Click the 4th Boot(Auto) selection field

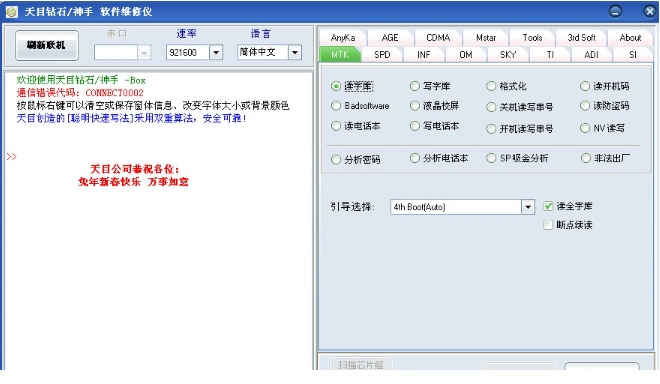click(456, 207)
